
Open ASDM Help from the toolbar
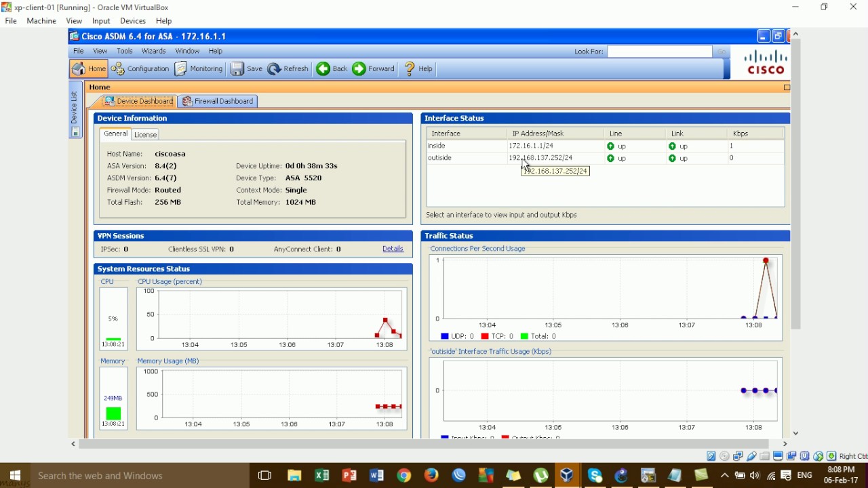[418, 68]
